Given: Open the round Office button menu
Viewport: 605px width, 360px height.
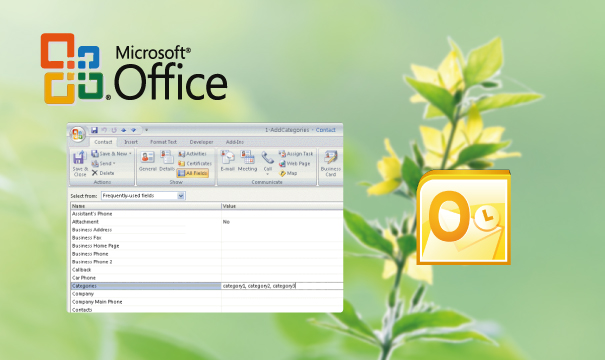Looking at the screenshot, I should point(78,134).
